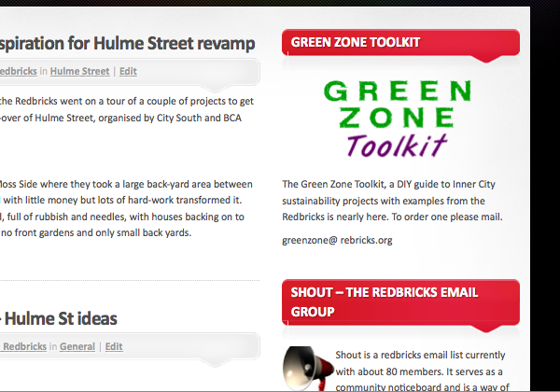Viewport: 560px width, 392px height.
Task: Click the purple Toolkit word in logo
Action: pyautogui.click(x=396, y=144)
